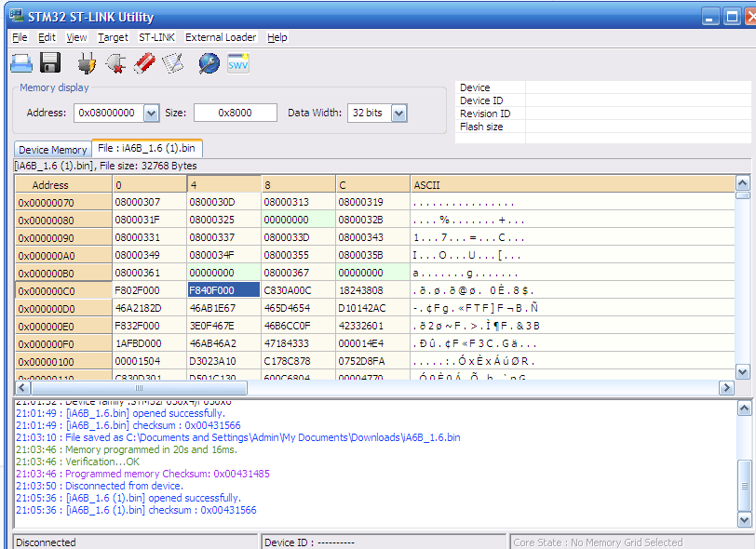Open the File menu
The height and width of the screenshot is (549, 756).
pyautogui.click(x=20, y=37)
